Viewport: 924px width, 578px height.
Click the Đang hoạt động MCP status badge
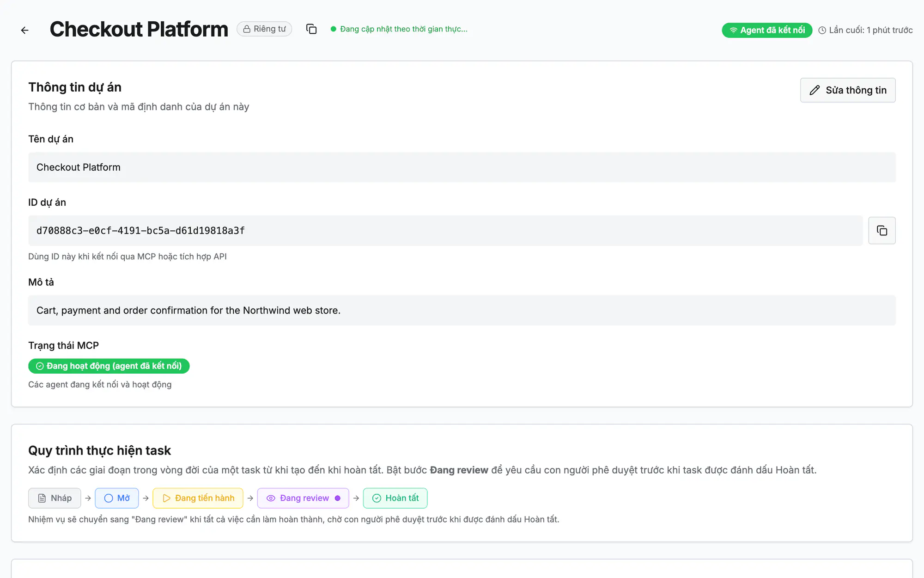pyautogui.click(x=109, y=366)
